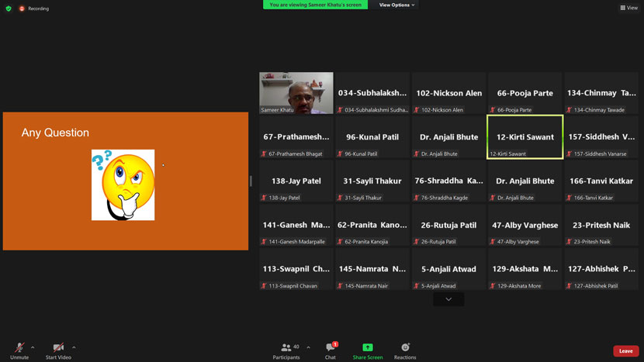Open the Reactions menu

click(405, 350)
